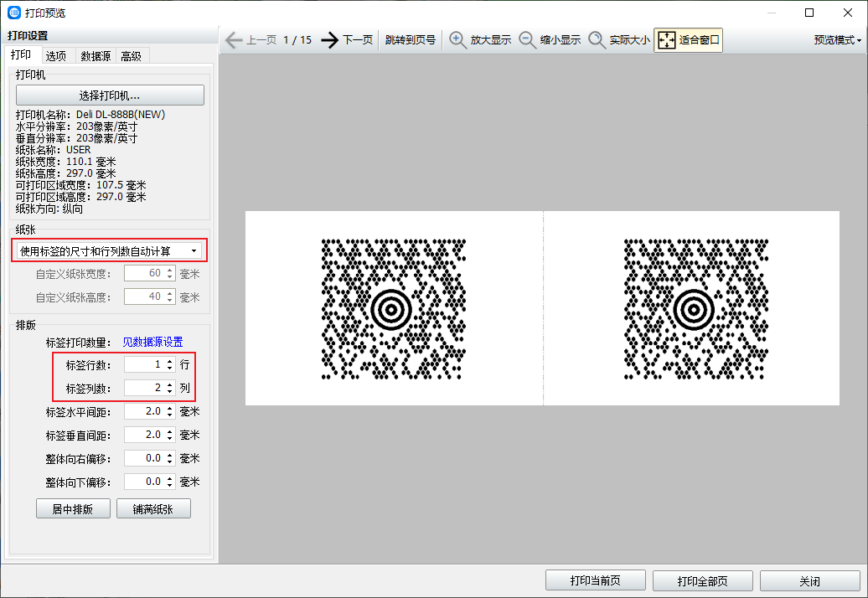Decrease the 整体向右偏移 value
The height and width of the screenshot is (598, 868).
[170, 462]
